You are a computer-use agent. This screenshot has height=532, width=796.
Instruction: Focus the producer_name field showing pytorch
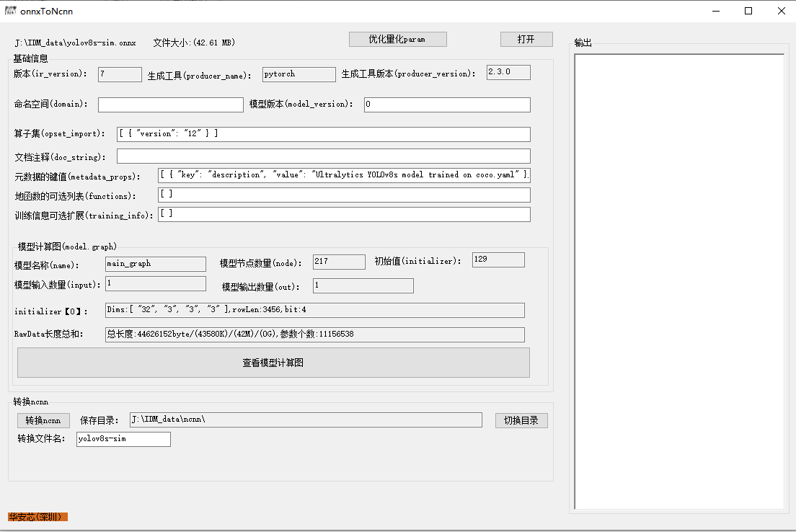[299, 74]
